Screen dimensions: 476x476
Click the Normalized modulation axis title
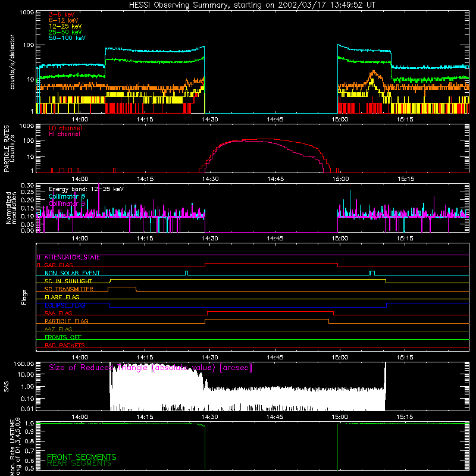point(11,208)
